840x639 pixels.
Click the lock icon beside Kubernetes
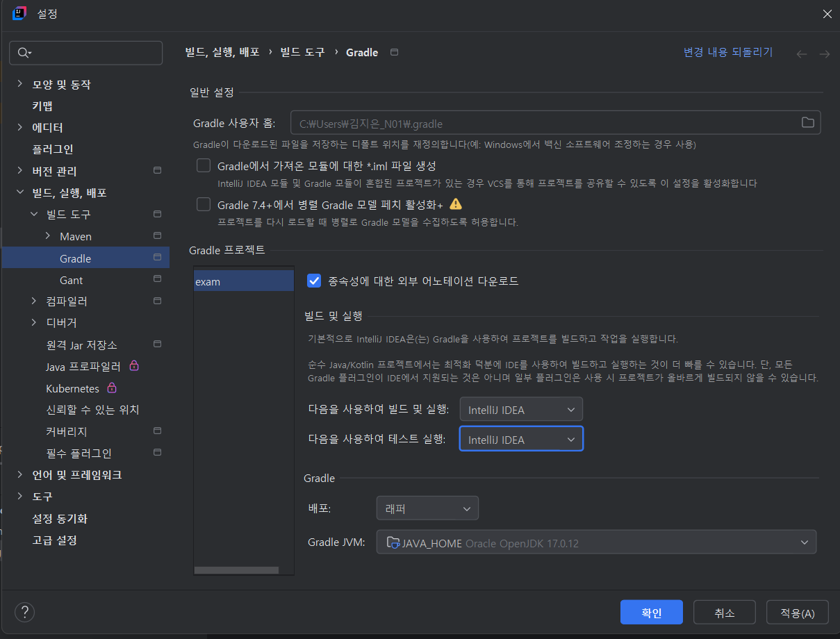pos(112,388)
